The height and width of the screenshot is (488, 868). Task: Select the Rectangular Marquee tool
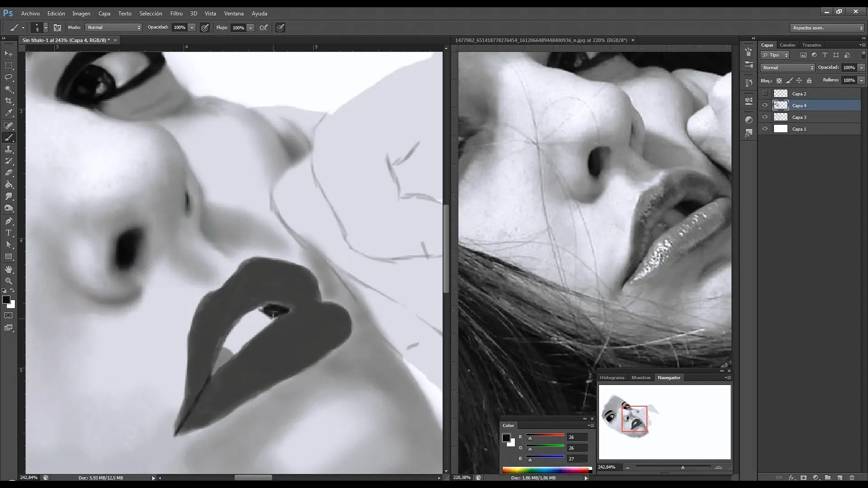[x=9, y=66]
